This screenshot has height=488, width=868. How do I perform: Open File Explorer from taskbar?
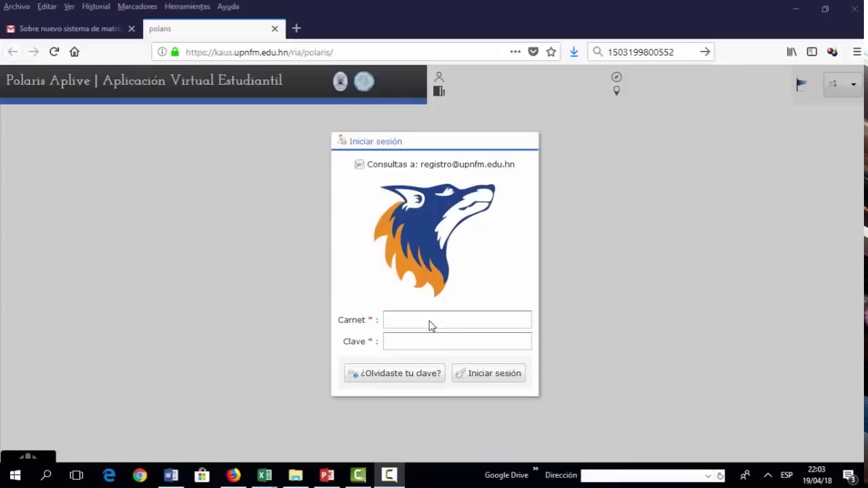tap(296, 475)
